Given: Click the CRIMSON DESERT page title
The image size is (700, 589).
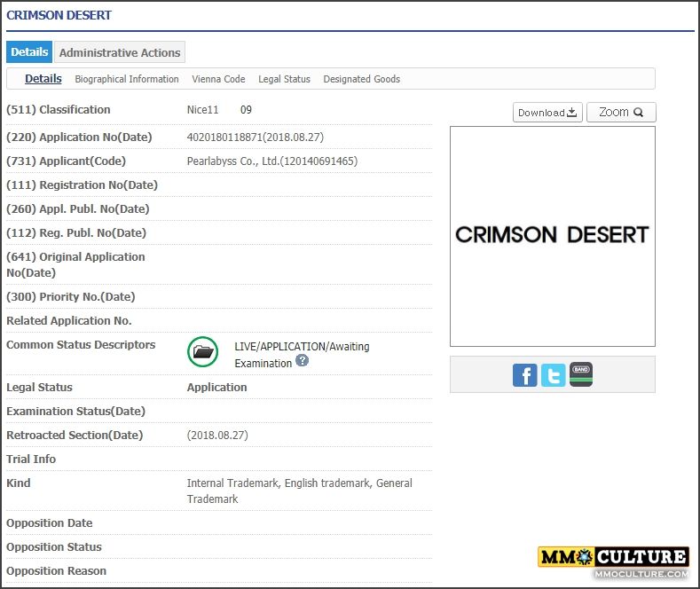Looking at the screenshot, I should click(59, 15).
